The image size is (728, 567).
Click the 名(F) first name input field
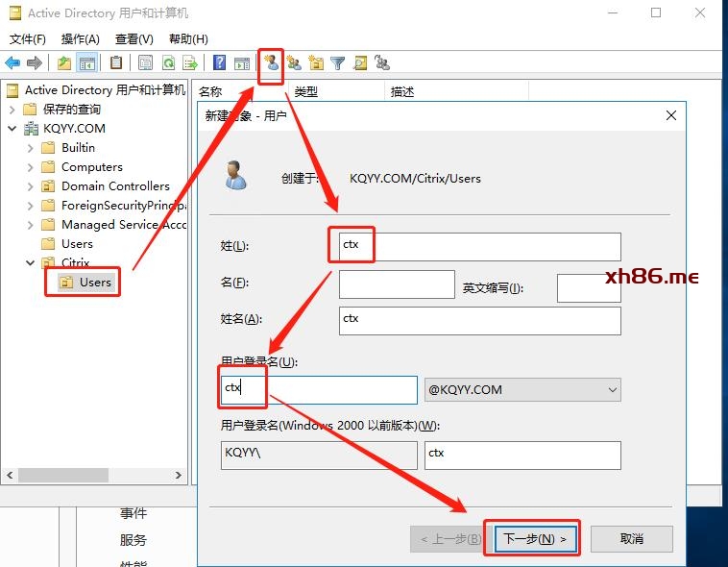click(396, 285)
